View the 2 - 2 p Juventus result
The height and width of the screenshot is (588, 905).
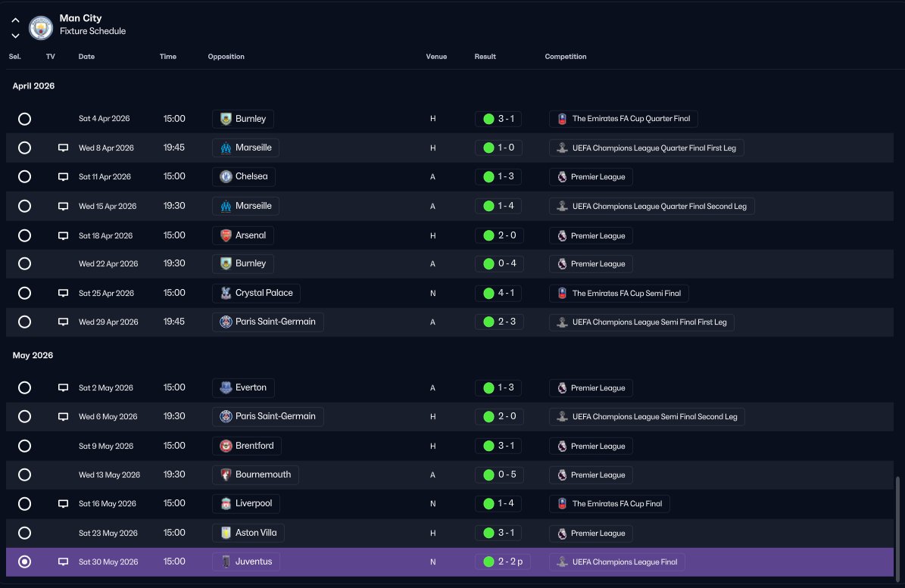(x=503, y=562)
